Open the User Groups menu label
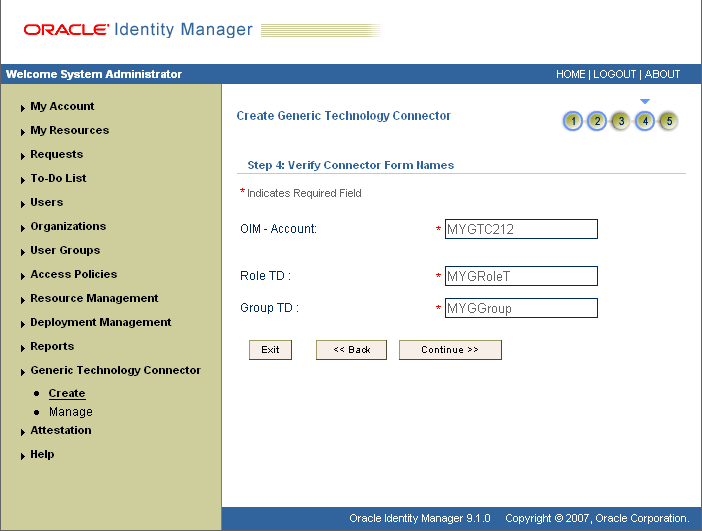The image size is (702, 531). pos(65,250)
